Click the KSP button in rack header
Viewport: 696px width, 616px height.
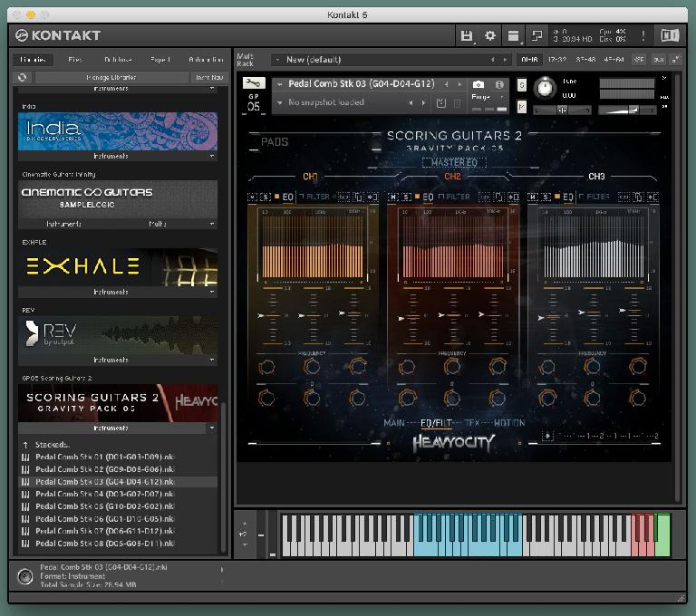tap(639, 60)
